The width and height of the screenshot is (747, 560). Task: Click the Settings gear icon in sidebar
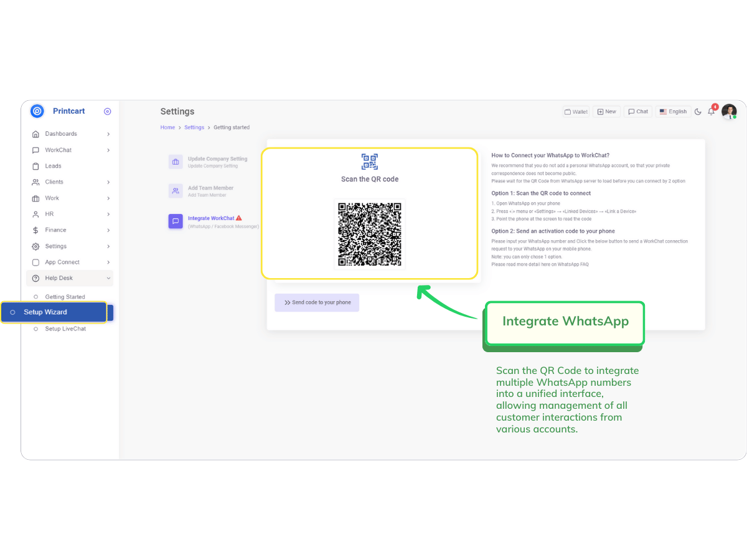[35, 246]
